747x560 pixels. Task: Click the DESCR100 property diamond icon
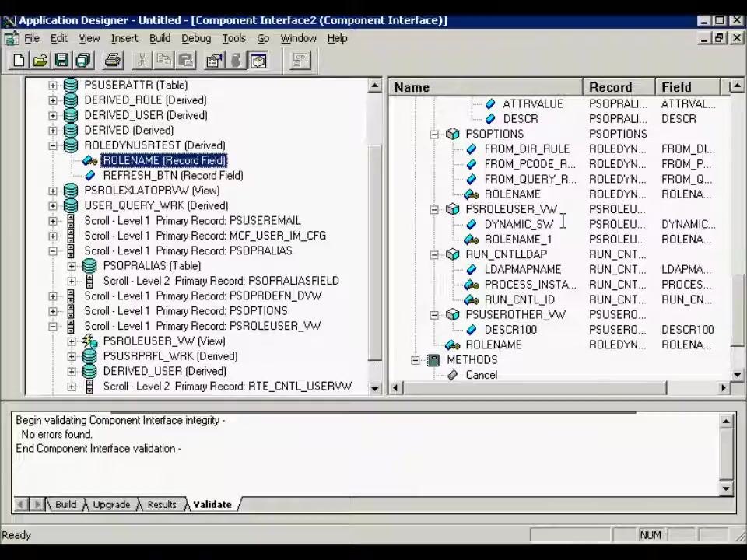(472, 330)
